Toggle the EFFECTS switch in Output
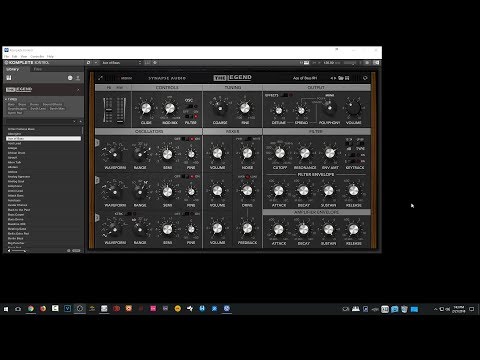The image size is (480, 360). (284, 95)
